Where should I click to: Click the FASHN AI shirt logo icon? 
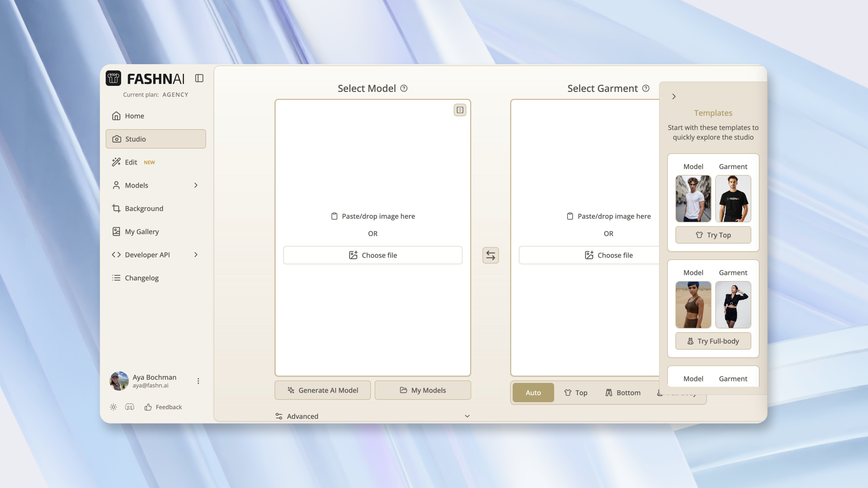pos(113,78)
